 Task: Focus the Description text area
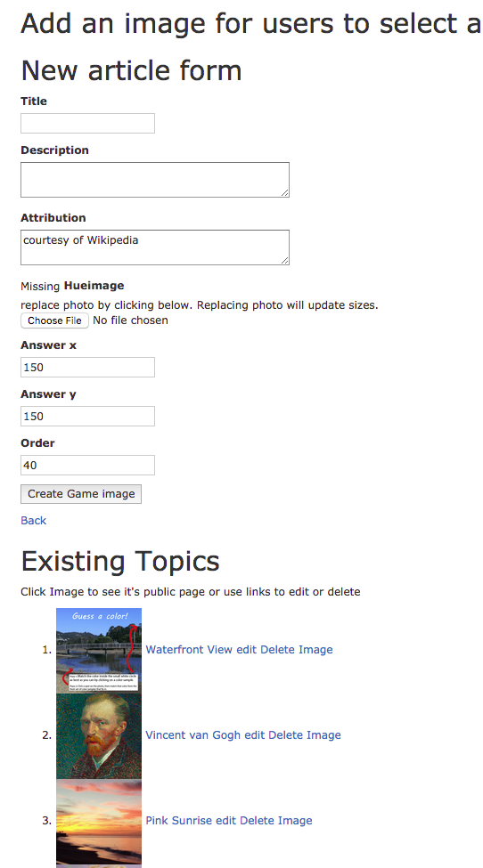coord(155,180)
